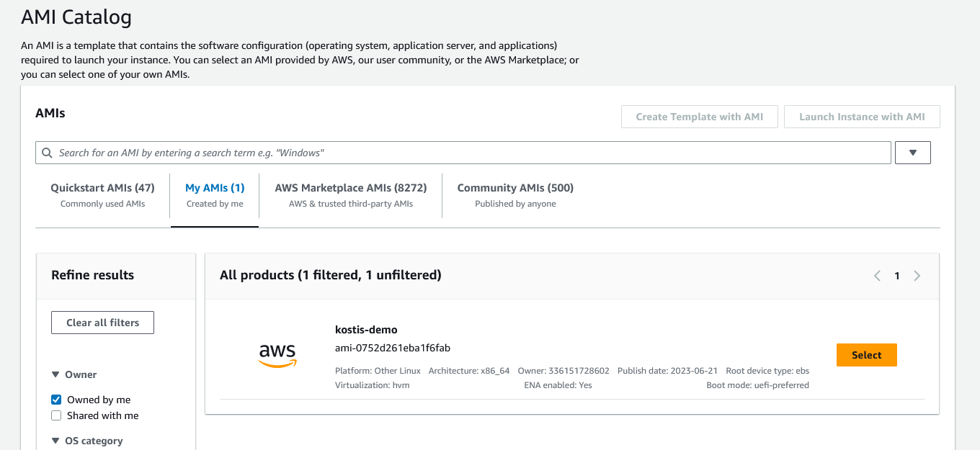The height and width of the screenshot is (450, 980).
Task: Click Owner: 336151728602 text
Action: 563,371
